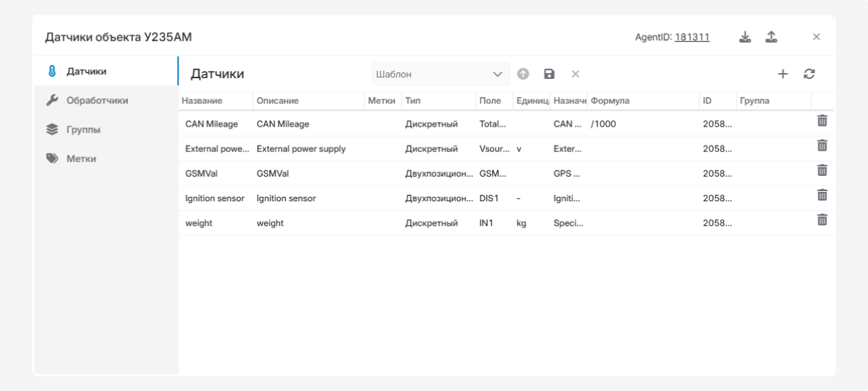Delete the weight sensor row
The image size is (868, 391).
pyautogui.click(x=822, y=220)
